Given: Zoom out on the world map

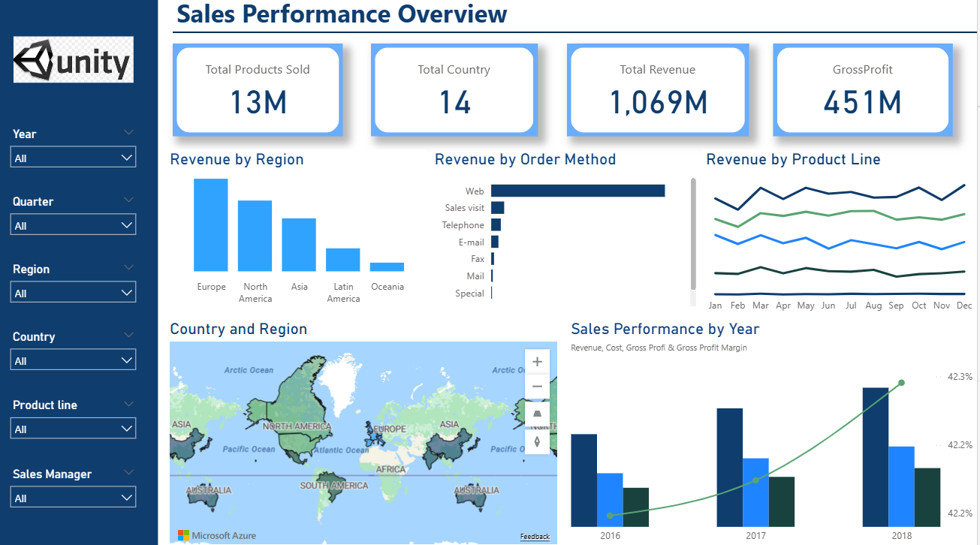Looking at the screenshot, I should (x=537, y=386).
